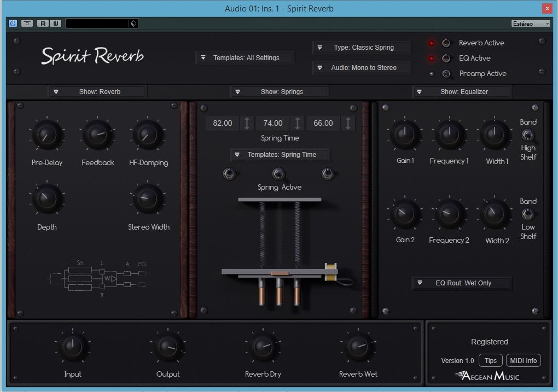Flip the middle Spring Active toggle
This screenshot has height=392, width=558.
pos(278,174)
